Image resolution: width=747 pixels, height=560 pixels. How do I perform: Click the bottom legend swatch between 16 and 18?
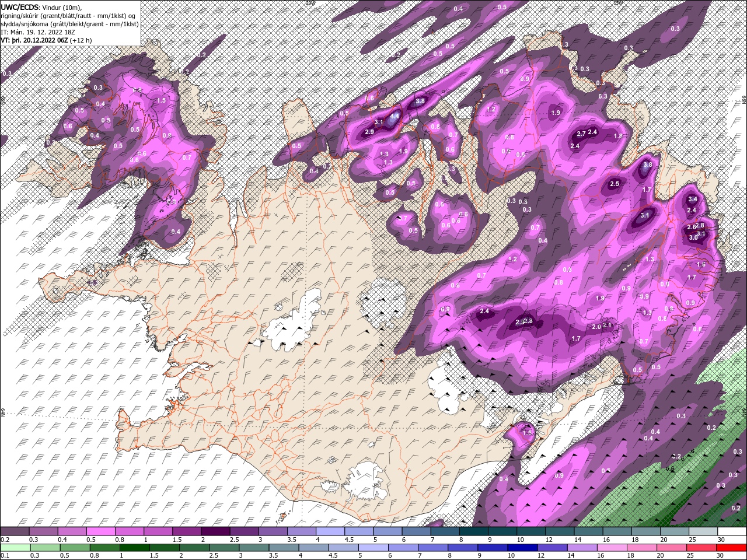click(611, 547)
